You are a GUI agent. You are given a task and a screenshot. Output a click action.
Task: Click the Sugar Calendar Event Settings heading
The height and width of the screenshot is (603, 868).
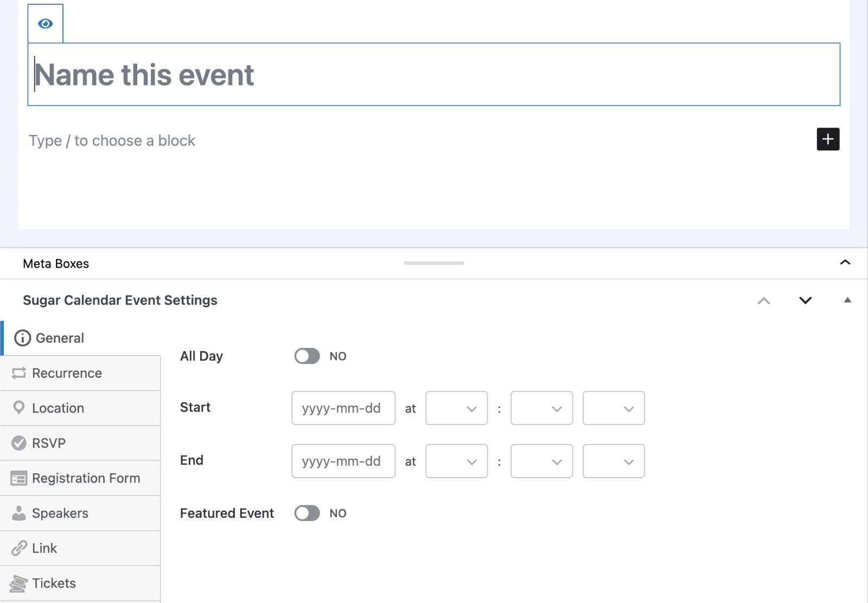pos(120,300)
